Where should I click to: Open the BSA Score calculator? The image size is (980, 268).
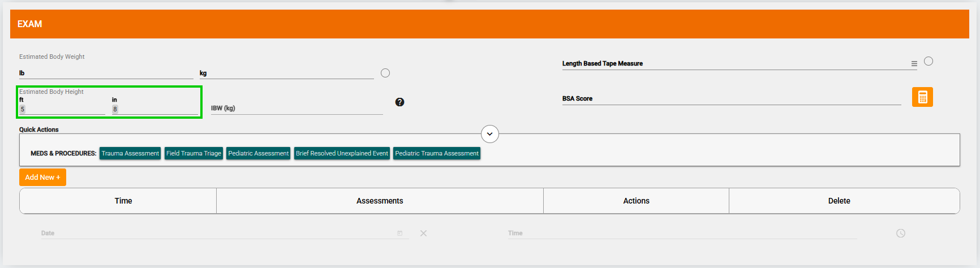pyautogui.click(x=922, y=97)
